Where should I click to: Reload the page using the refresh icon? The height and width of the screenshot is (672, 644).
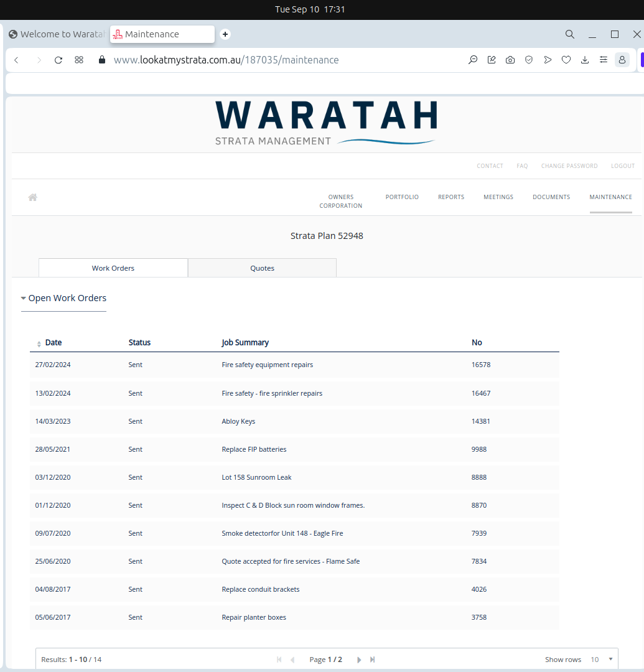pos(58,60)
